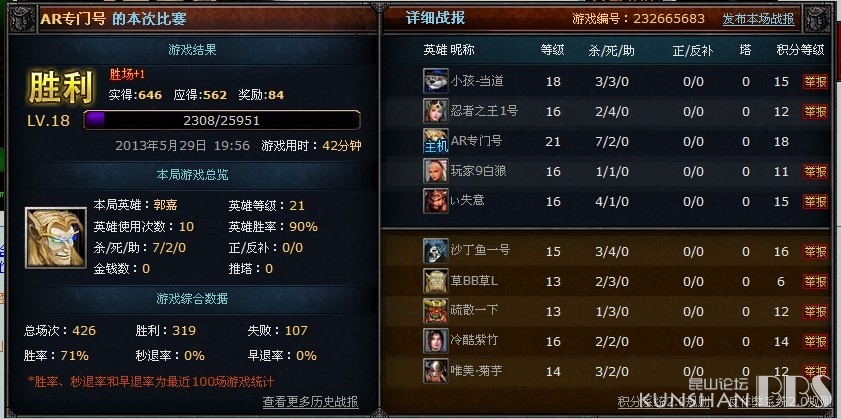Report player 小孩-当道 with 举报
Screen dimensions: 841x419
[815, 82]
